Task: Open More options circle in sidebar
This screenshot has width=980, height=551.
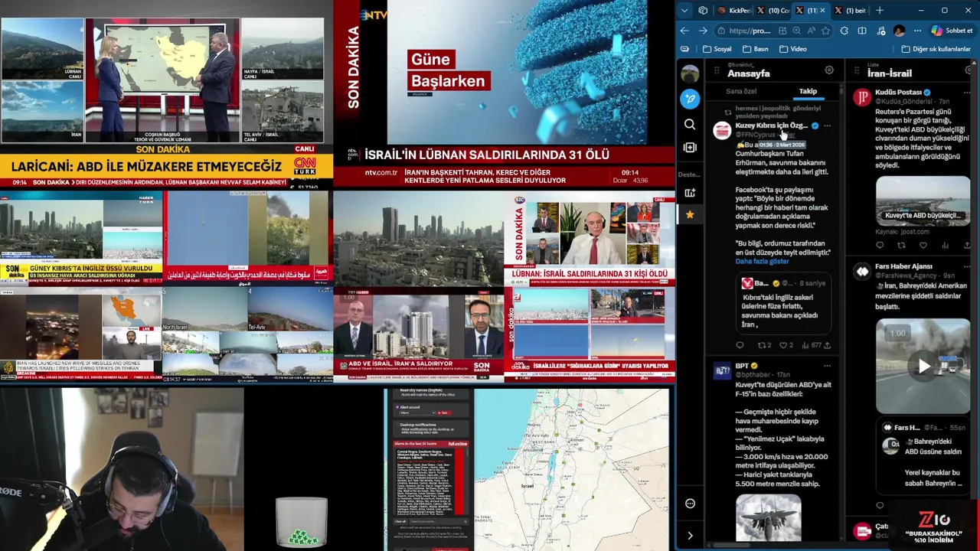Action: click(690, 504)
